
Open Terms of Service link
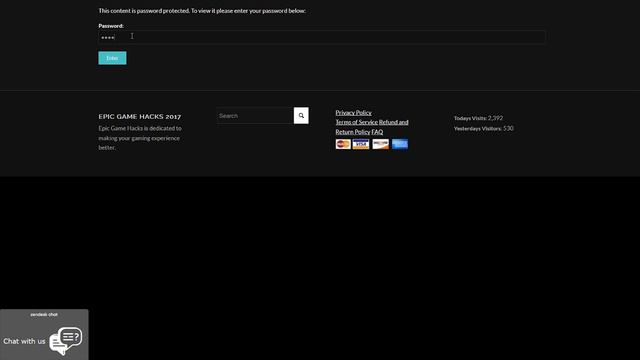356,122
